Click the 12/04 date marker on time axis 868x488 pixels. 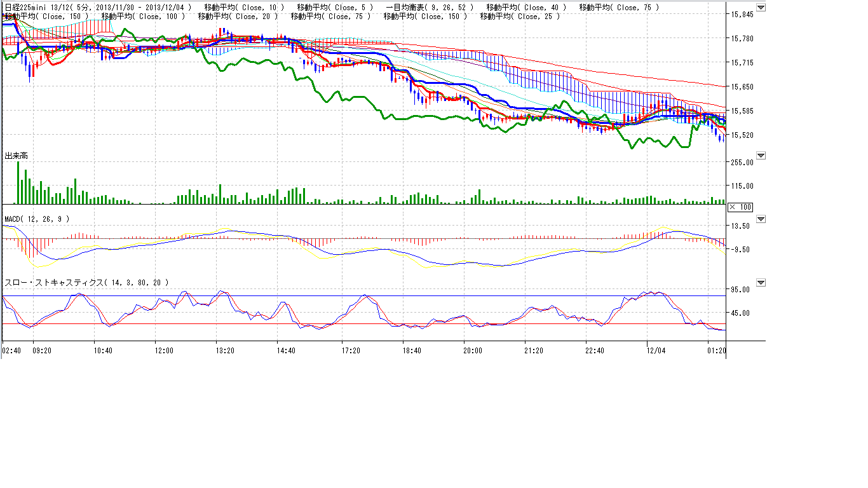point(656,351)
